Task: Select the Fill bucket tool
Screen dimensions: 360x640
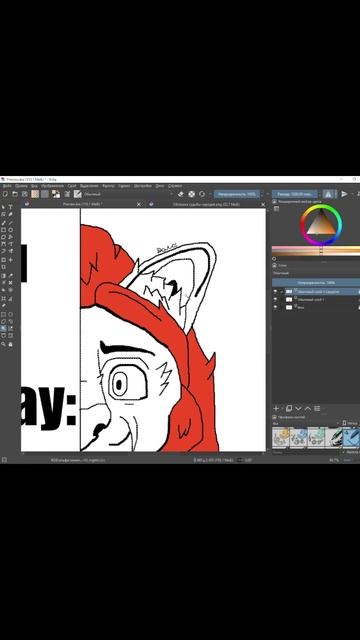Action: pyautogui.click(x=3, y=290)
